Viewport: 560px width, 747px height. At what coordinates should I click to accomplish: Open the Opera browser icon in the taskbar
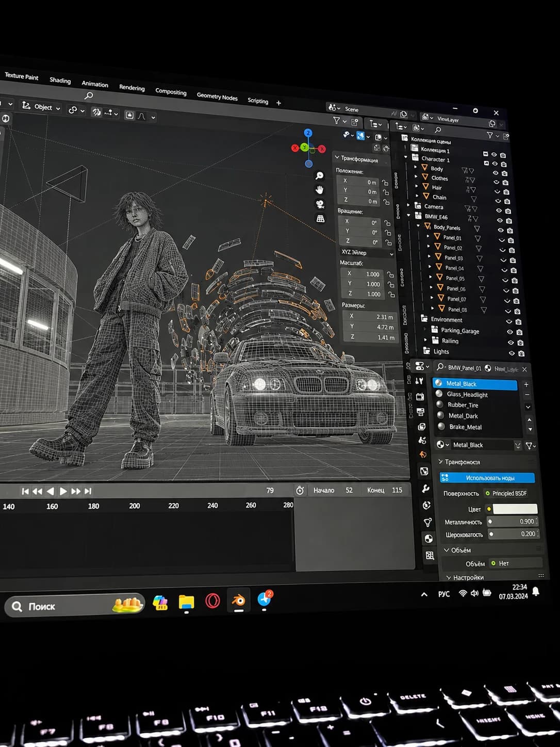pyautogui.click(x=212, y=601)
